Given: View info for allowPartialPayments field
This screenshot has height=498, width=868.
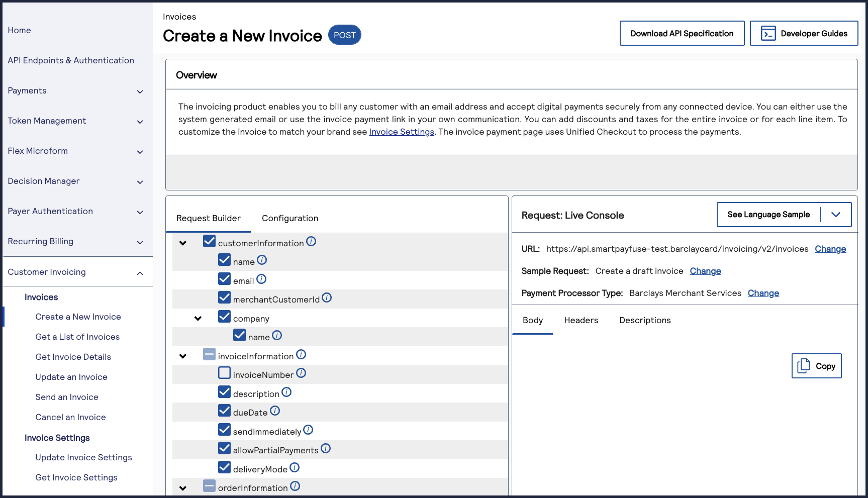Looking at the screenshot, I should pos(327,448).
